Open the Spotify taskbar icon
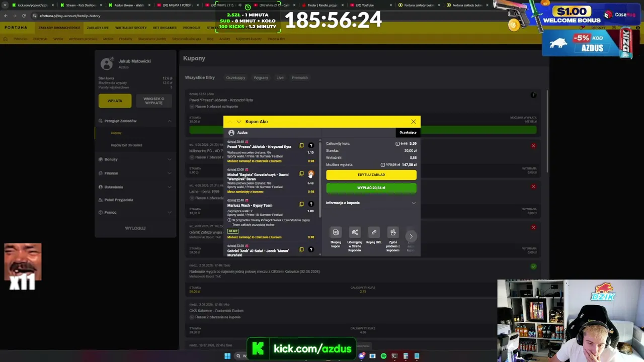This screenshot has width=644, height=362. pyautogui.click(x=383, y=356)
